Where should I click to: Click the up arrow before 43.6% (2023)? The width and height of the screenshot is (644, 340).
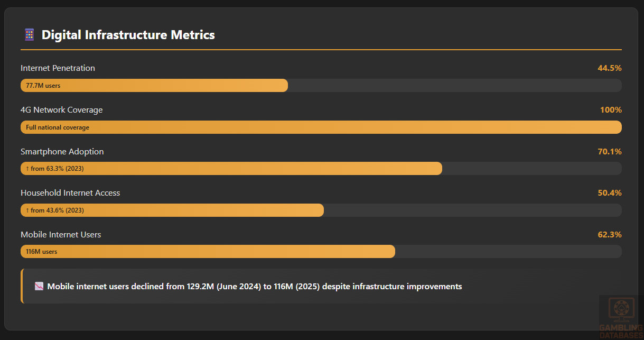pyautogui.click(x=27, y=210)
